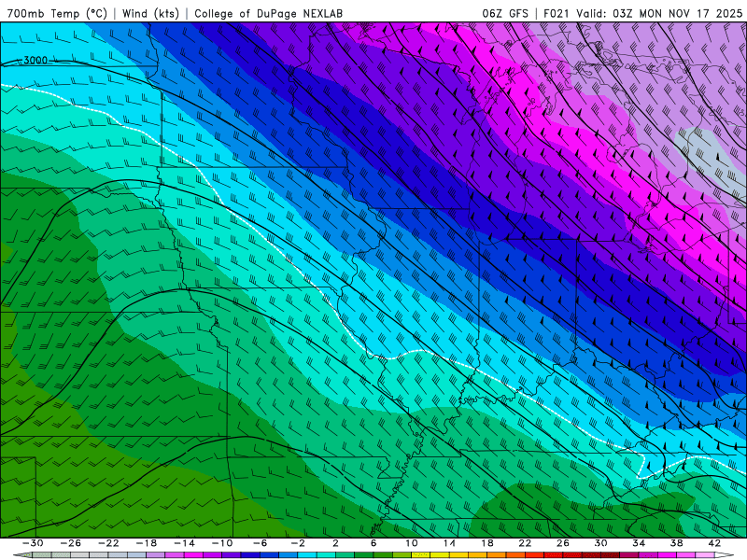Select the "-18" color scale label
The width and height of the screenshot is (747, 560).
click(x=147, y=543)
